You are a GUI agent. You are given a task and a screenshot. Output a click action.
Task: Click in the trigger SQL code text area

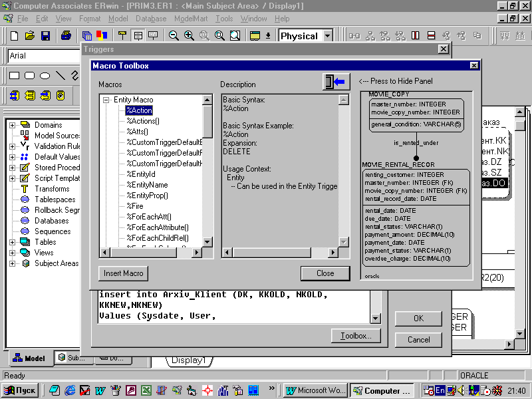(x=234, y=305)
